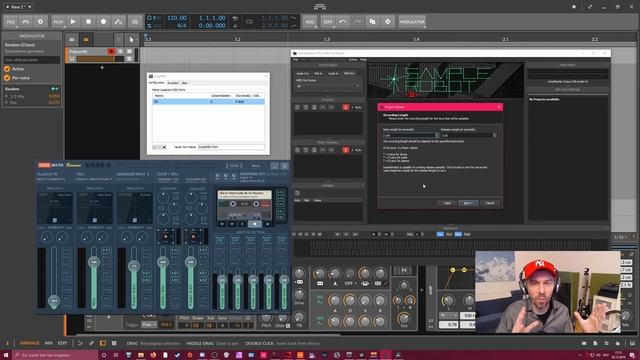Image resolution: width=640 pixels, height=360 pixels.
Task: Click the User-defined name field
Action: click(x=32, y=60)
